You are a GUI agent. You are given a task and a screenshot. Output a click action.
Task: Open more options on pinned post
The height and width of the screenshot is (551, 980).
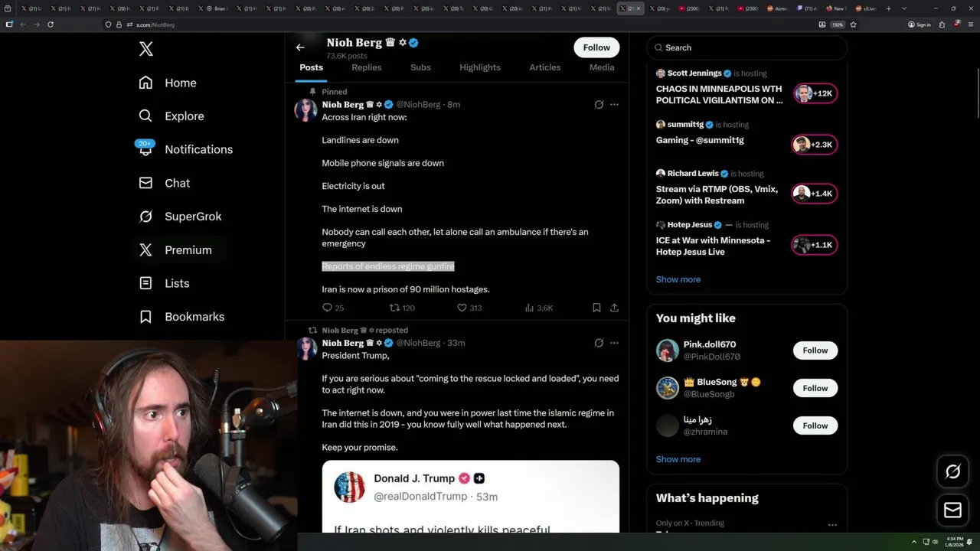point(614,105)
